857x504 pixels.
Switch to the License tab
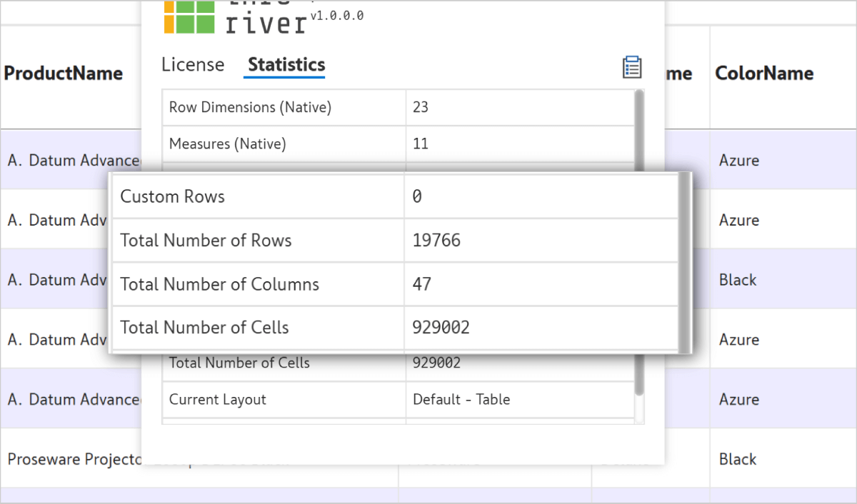(x=193, y=65)
